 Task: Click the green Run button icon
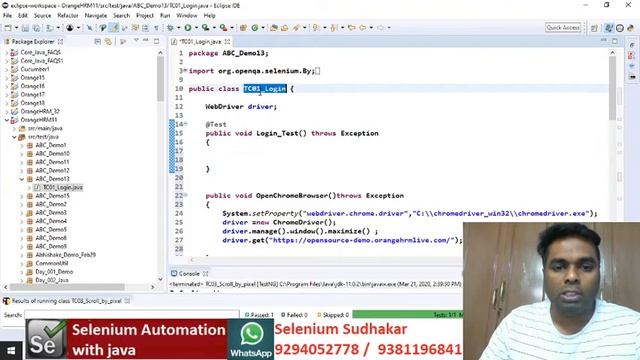(188, 28)
